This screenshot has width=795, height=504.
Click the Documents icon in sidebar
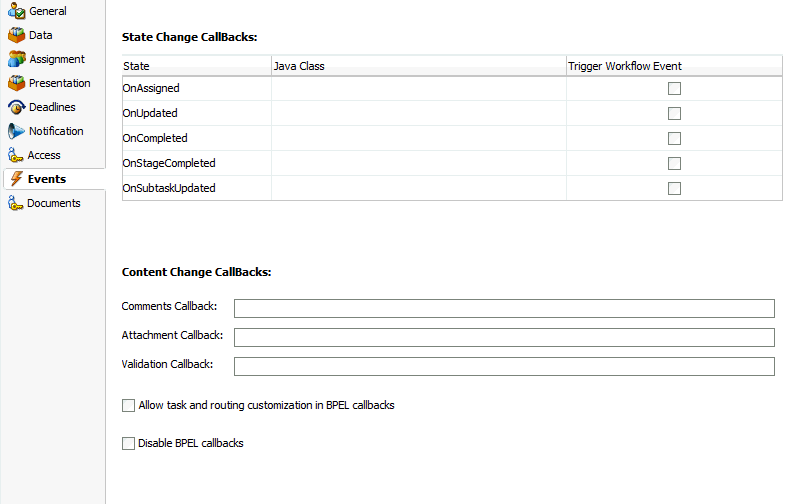[16, 203]
